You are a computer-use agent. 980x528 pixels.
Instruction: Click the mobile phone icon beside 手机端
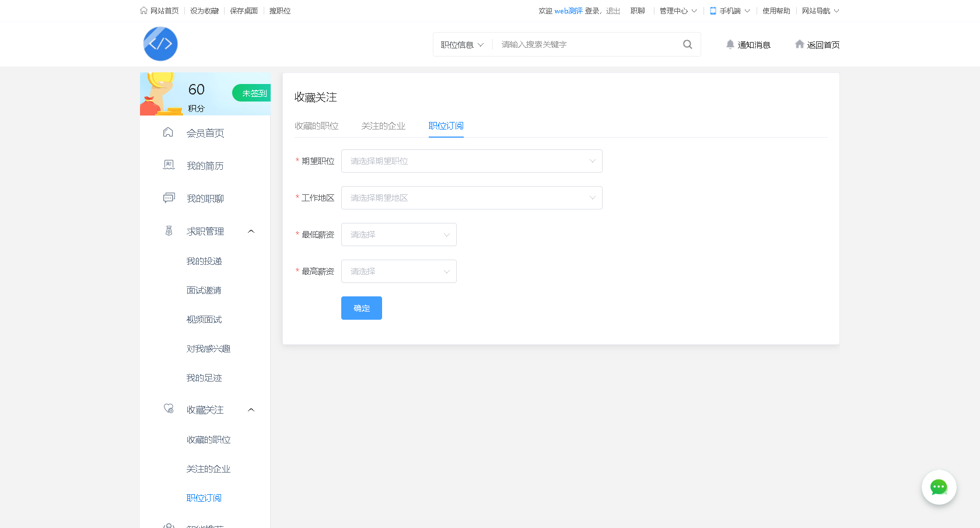(713, 11)
